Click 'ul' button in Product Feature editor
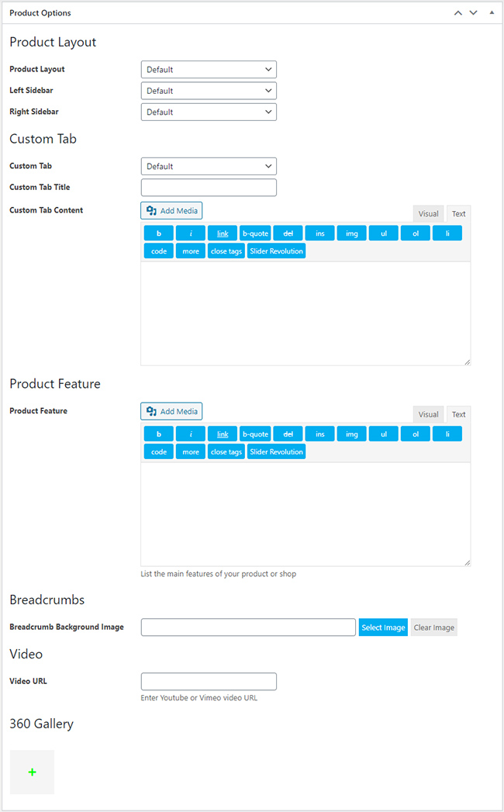The width and height of the screenshot is (504, 812). point(384,434)
